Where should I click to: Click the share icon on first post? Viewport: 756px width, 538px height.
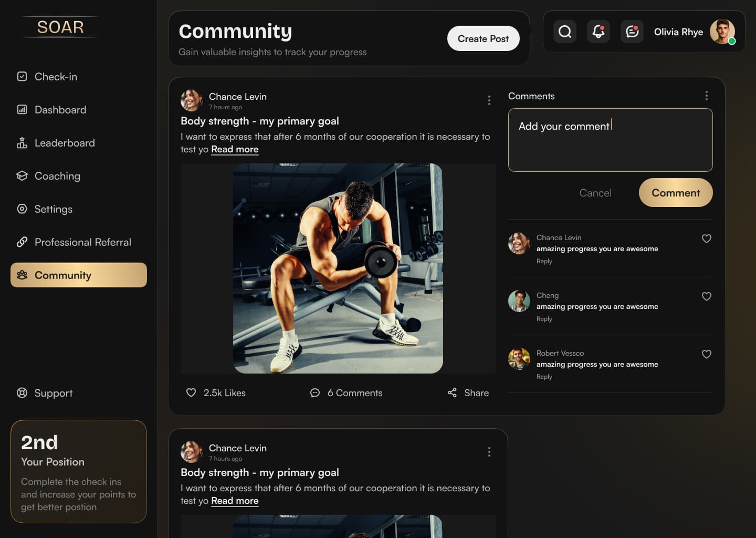(x=452, y=392)
